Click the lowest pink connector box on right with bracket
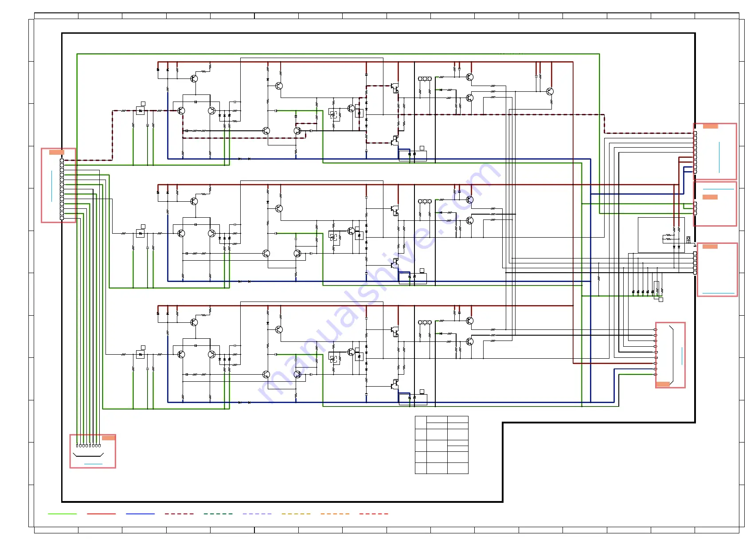Screen dimensions: 754x560 [670, 355]
